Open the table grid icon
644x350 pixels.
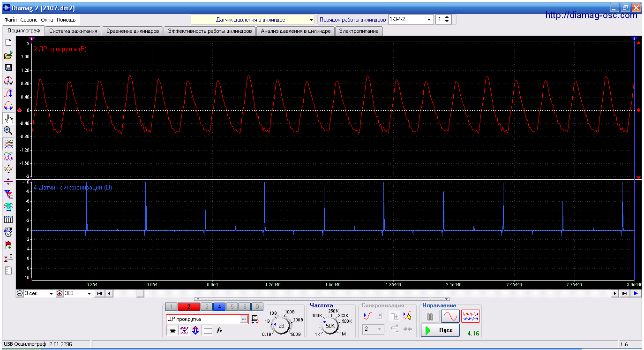(x=8, y=219)
